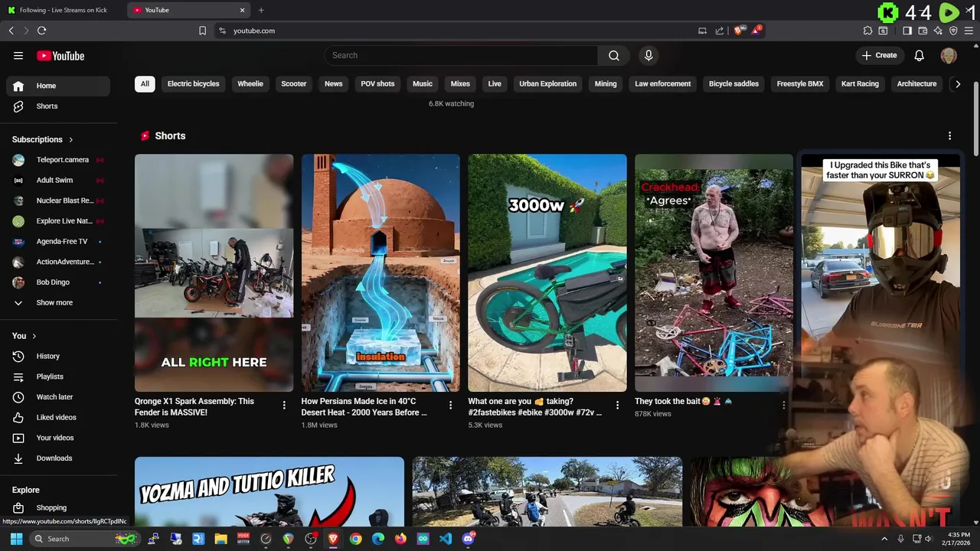Viewport: 980px width, 551px height.
Task: Select the Scooter chip
Action: coord(294,84)
